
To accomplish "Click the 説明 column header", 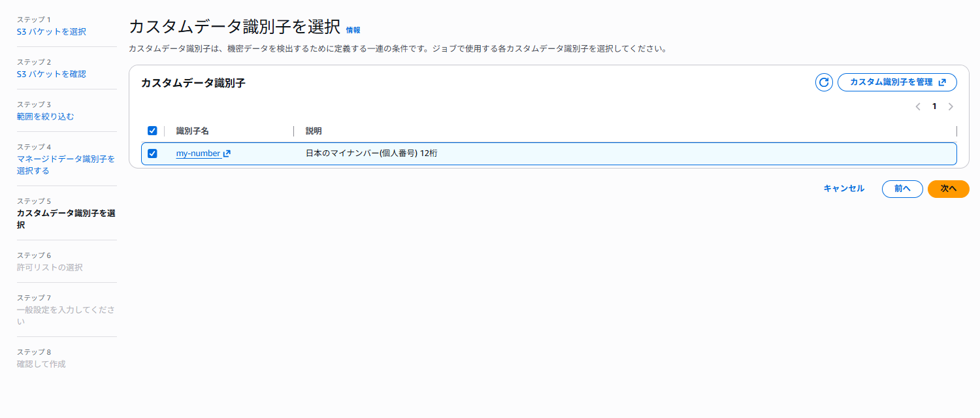I will click(314, 131).
